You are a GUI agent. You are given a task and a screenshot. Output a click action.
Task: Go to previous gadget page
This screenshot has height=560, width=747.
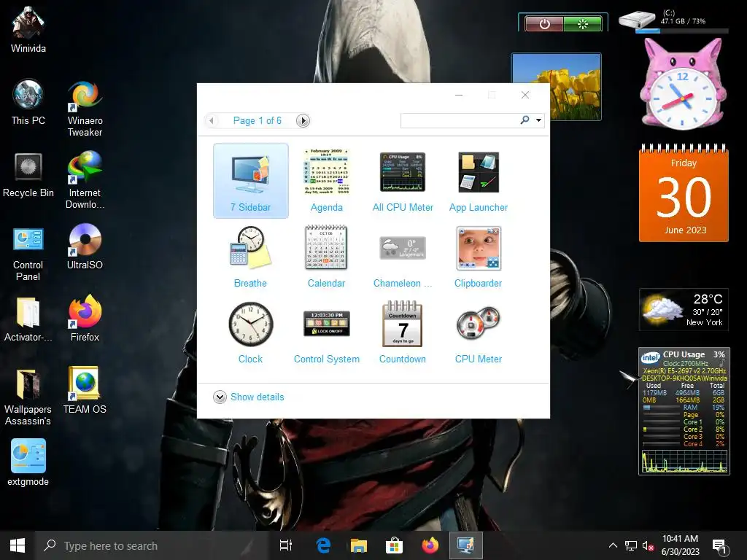click(212, 120)
